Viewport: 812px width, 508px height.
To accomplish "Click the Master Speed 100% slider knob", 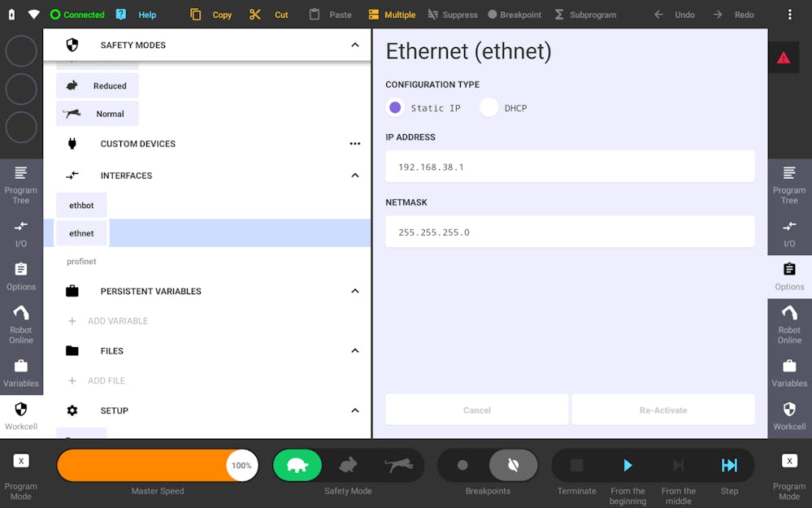I will (241, 465).
